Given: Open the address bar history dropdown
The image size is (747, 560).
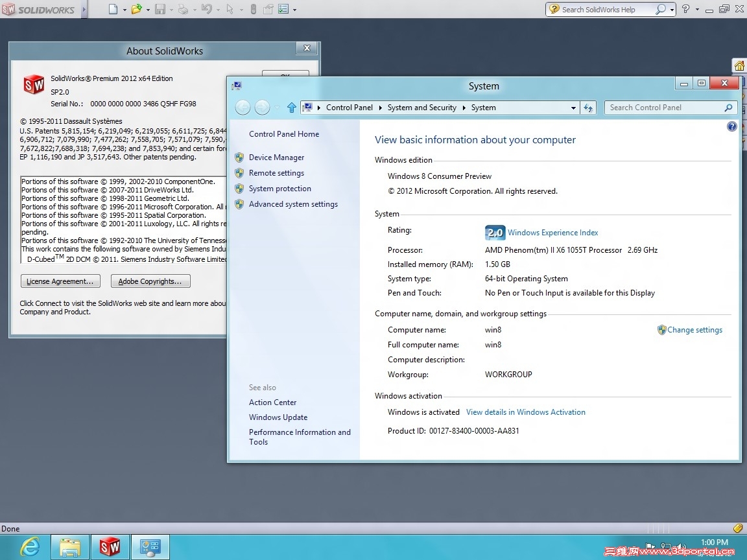Looking at the screenshot, I should [x=573, y=108].
